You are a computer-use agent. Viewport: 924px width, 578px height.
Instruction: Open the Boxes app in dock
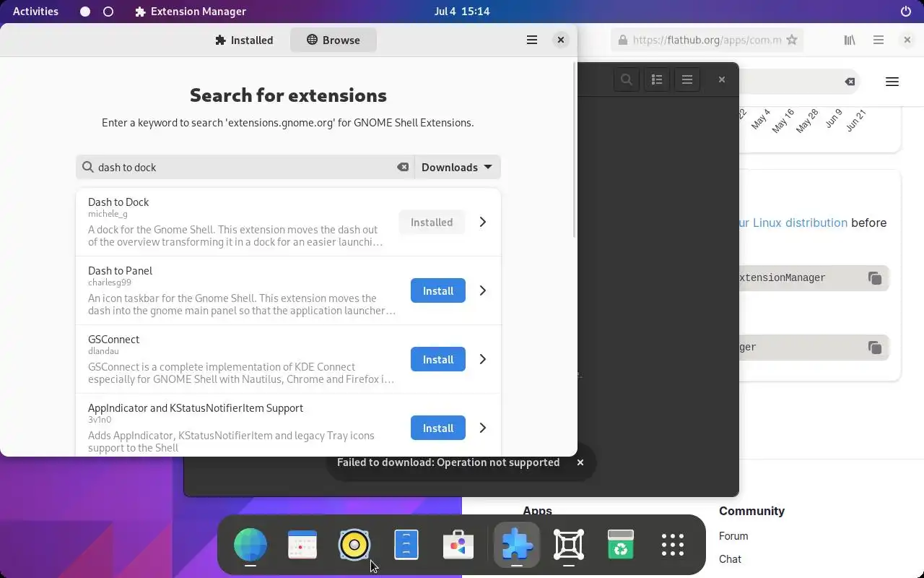pos(569,545)
